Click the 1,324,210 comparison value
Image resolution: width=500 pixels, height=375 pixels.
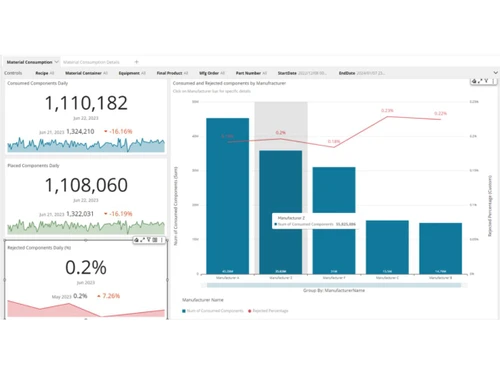coord(80,132)
